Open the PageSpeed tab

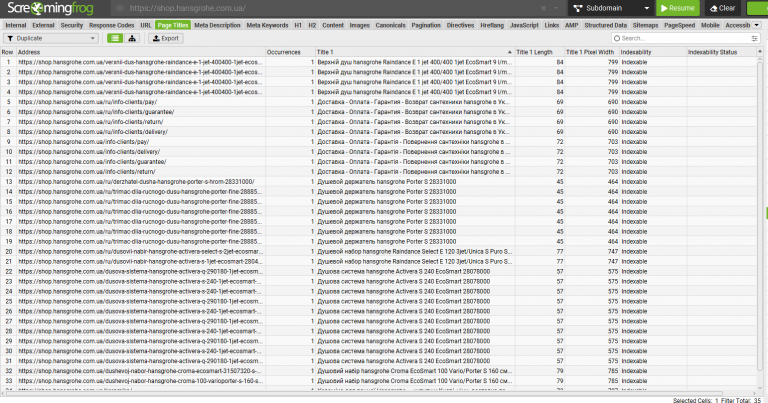(680, 25)
